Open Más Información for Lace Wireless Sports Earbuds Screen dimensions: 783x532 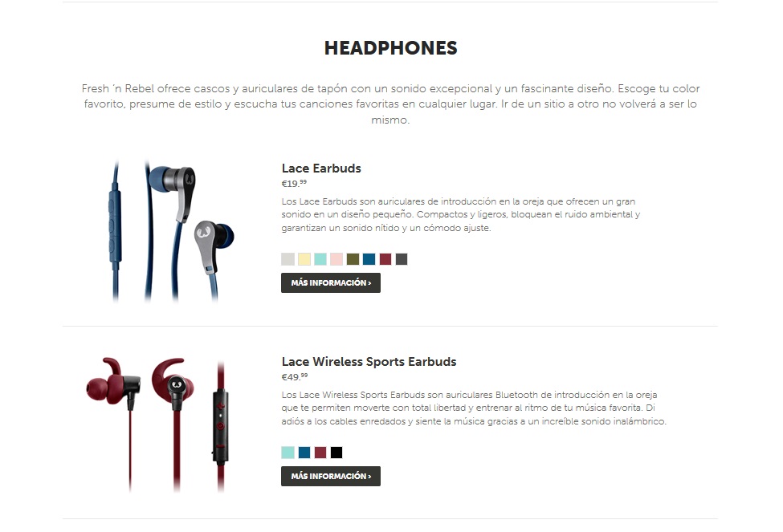pyautogui.click(x=331, y=476)
